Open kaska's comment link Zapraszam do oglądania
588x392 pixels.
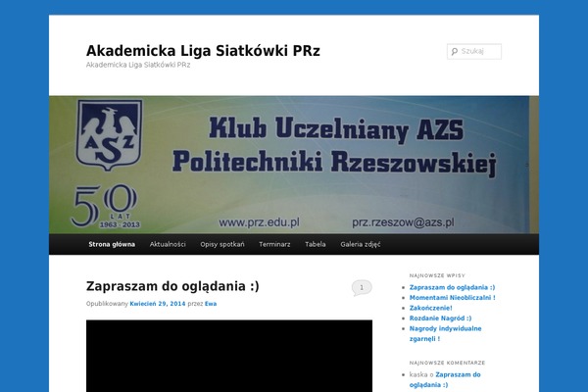[445, 379]
